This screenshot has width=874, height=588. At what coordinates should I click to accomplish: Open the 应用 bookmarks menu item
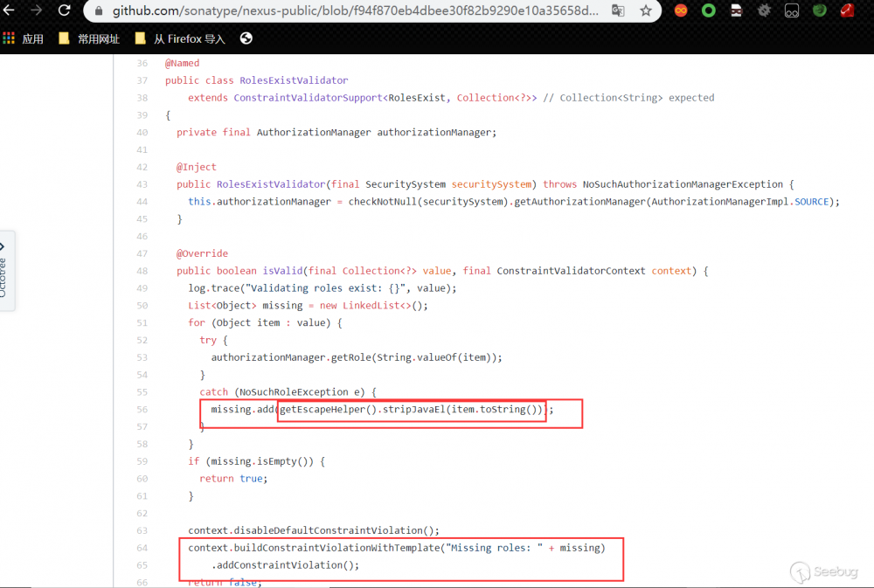33,38
